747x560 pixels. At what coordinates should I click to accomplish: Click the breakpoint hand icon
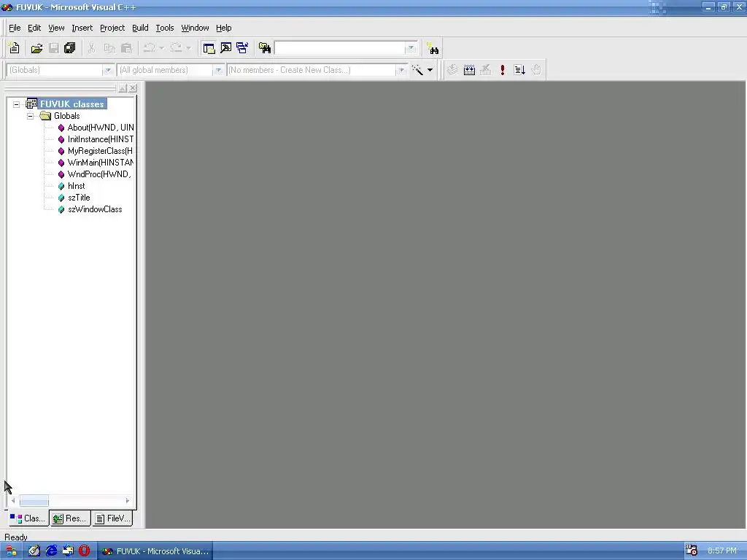pos(536,70)
